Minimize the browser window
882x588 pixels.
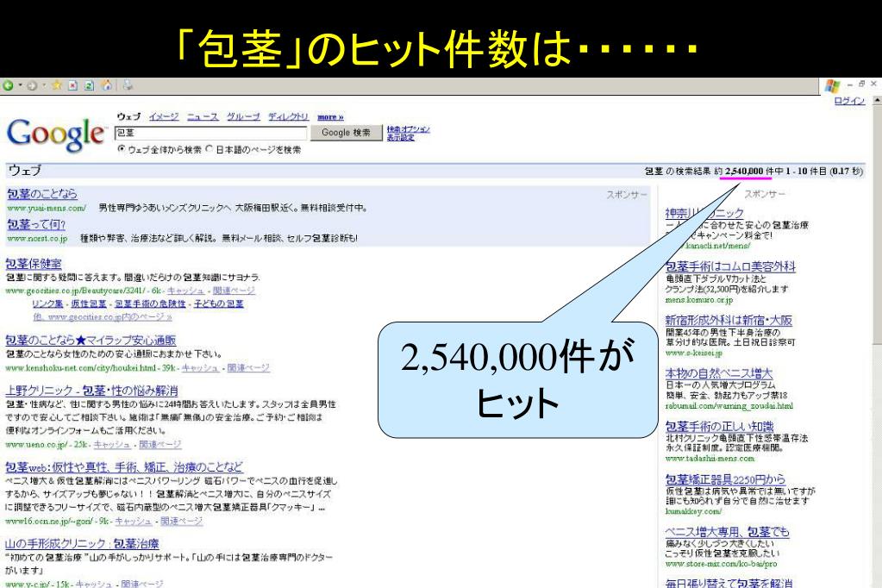click(850, 84)
